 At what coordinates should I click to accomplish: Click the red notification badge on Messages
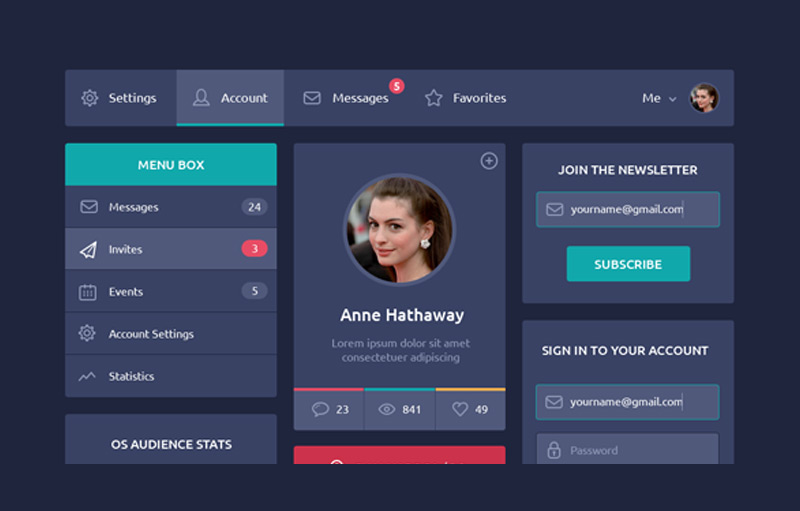[x=396, y=86]
